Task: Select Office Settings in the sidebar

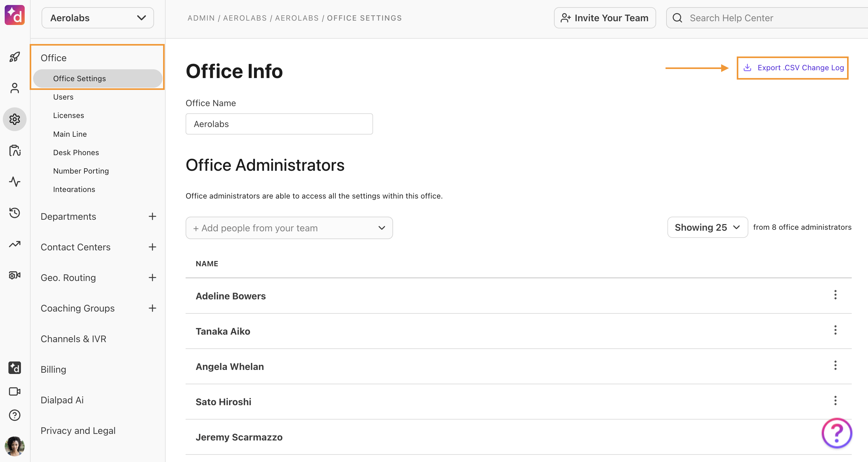Action: [98, 78]
